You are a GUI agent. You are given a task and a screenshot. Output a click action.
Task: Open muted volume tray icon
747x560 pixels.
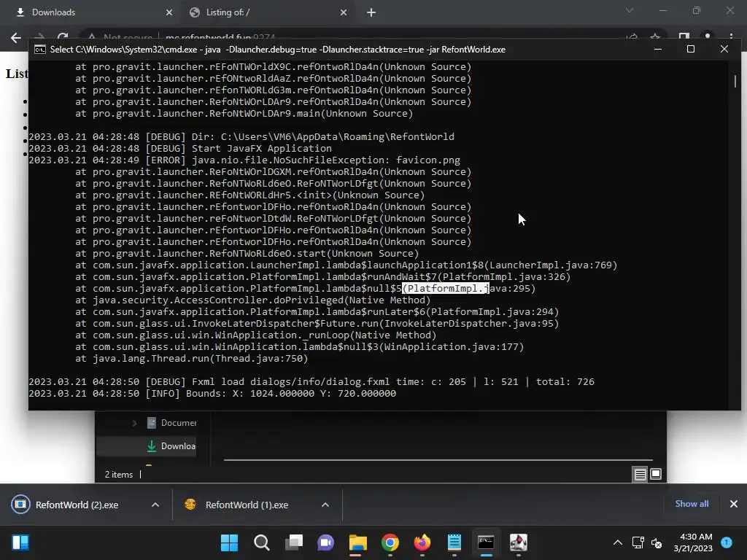point(657,542)
